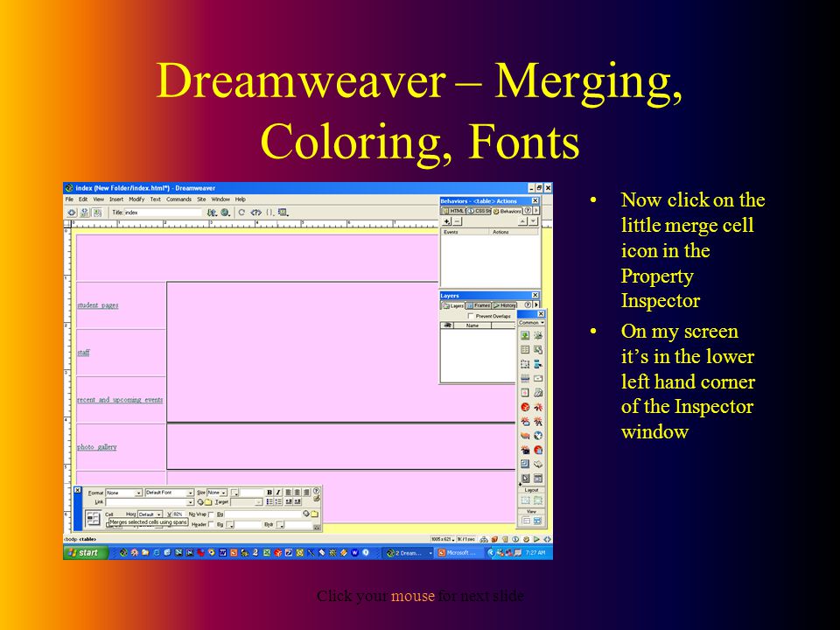This screenshot has height=630, width=840.
Task: Toggle the Header checkbox
Action: [211, 524]
